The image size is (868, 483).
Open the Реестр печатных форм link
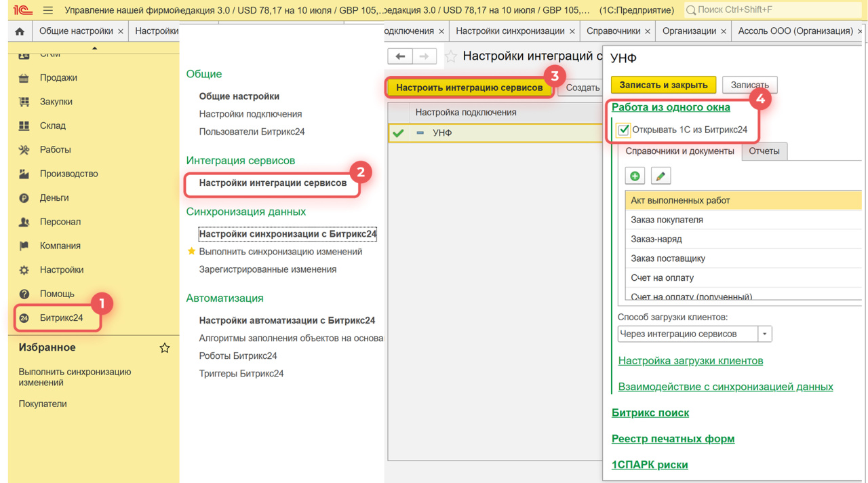tap(673, 439)
